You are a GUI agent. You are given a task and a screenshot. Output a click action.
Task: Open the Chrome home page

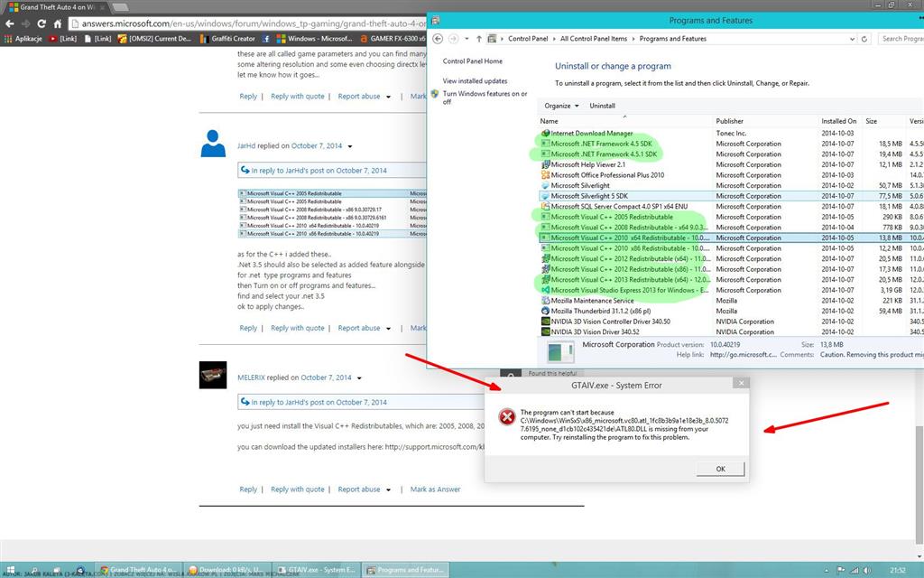click(x=57, y=23)
